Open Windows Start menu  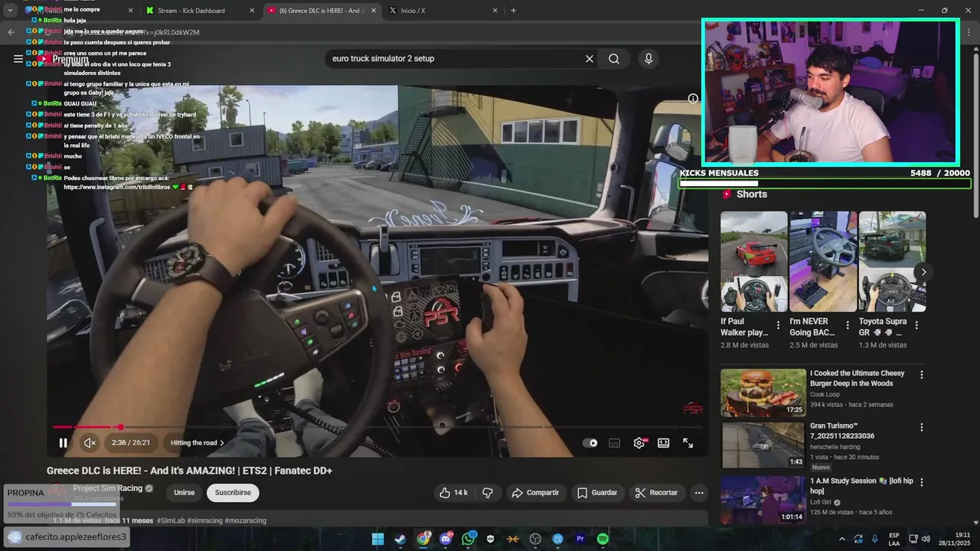pyautogui.click(x=378, y=539)
